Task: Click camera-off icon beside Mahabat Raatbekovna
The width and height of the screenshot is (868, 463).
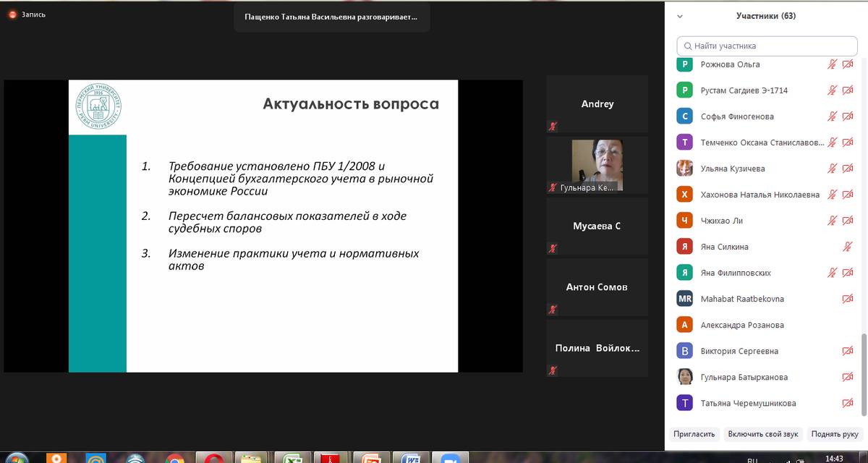Action: pos(848,299)
